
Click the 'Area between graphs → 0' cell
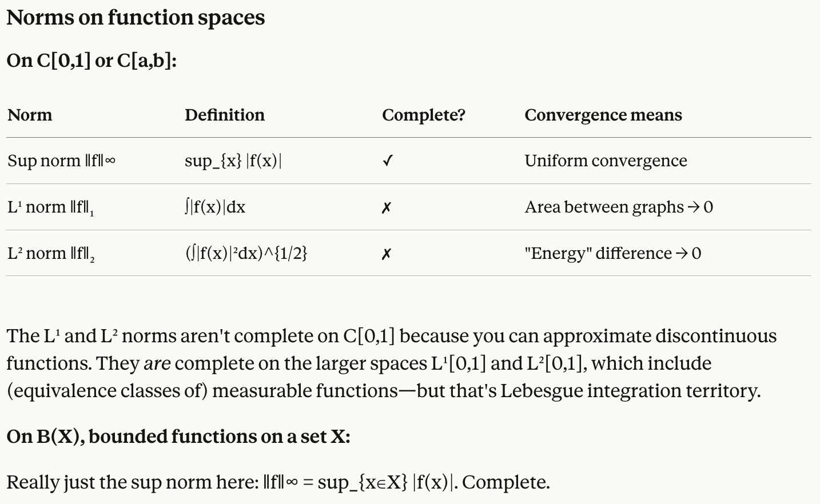point(619,207)
